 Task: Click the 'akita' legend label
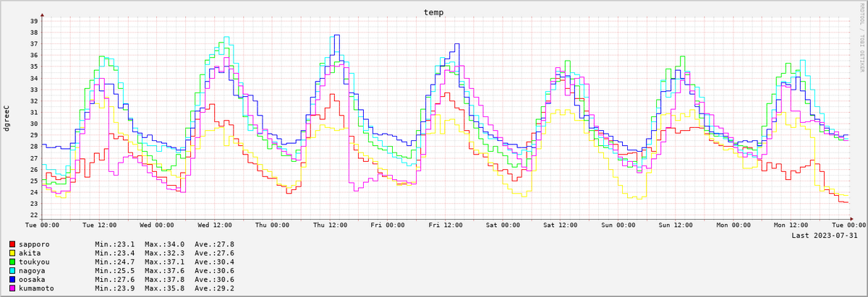pos(30,253)
